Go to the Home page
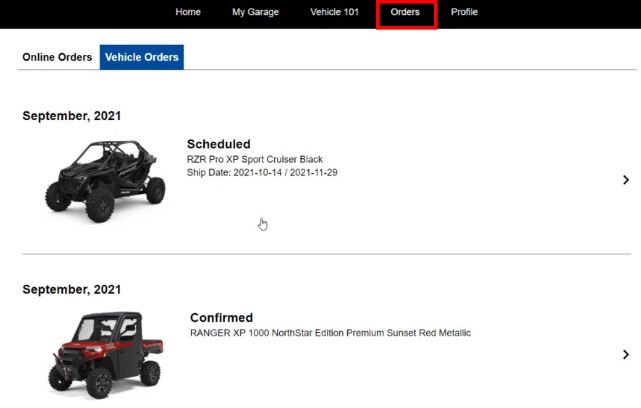Viewport: 641px width, 408px height. [188, 12]
